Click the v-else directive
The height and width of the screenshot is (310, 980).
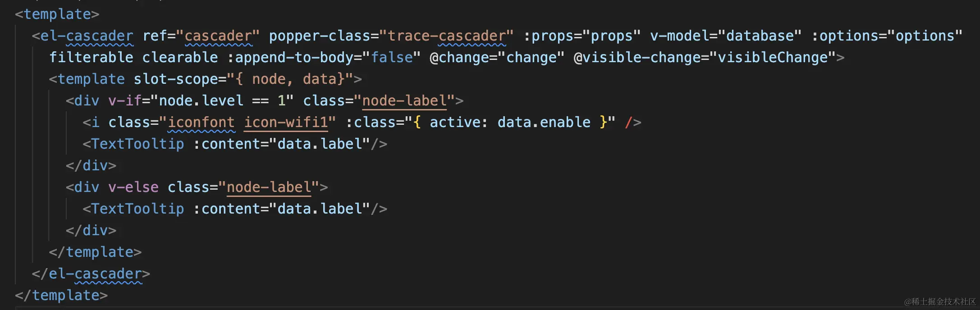(x=133, y=187)
